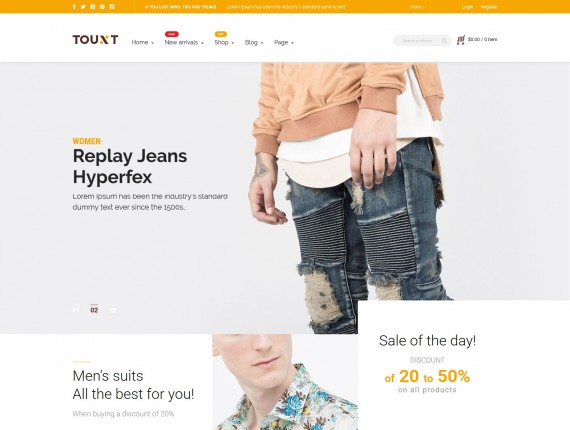Open the shopping cart icon

[x=461, y=40]
